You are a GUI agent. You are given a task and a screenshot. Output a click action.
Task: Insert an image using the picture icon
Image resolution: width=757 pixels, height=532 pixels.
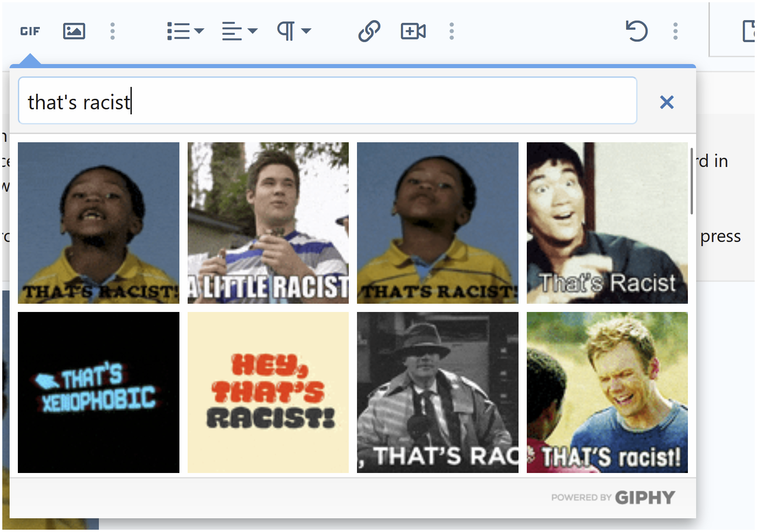pyautogui.click(x=74, y=31)
